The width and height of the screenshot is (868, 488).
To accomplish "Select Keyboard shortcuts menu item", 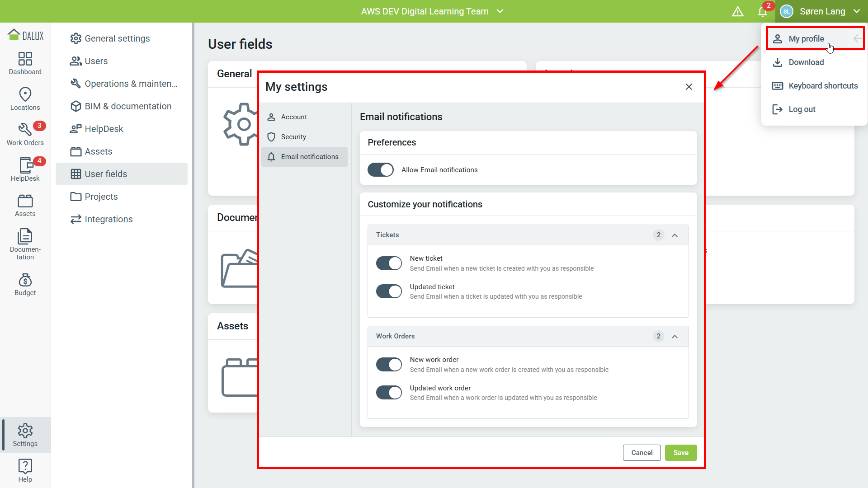I will point(822,86).
